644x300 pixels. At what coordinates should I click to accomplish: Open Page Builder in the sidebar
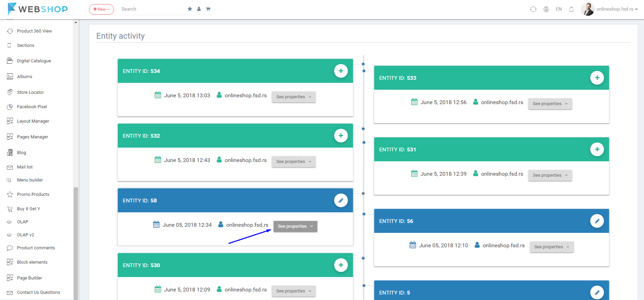29,278
